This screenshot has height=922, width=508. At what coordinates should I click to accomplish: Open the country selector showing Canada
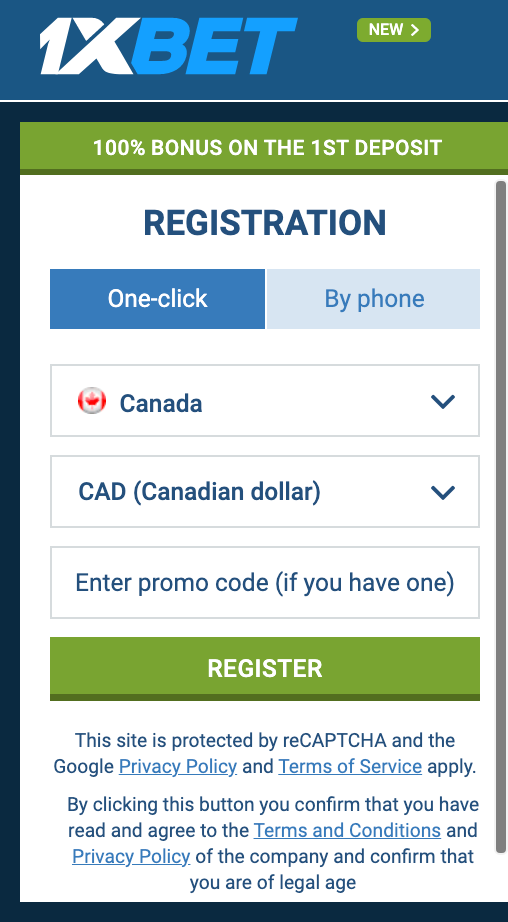pos(265,400)
